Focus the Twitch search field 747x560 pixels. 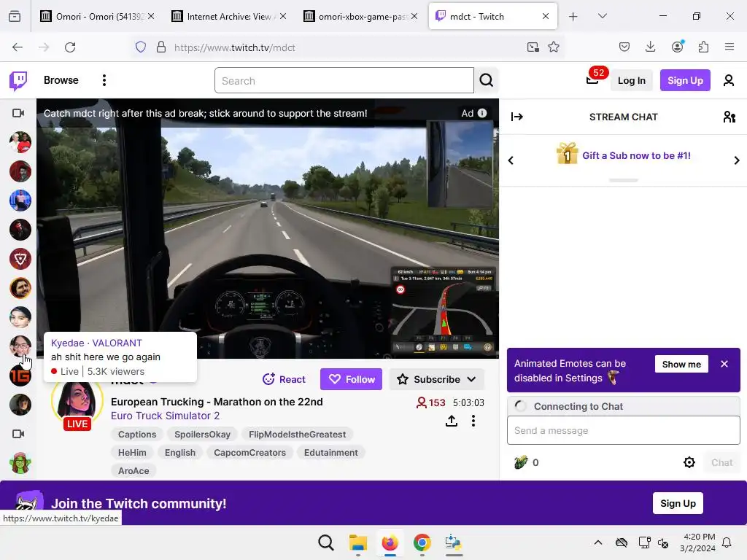(x=344, y=80)
